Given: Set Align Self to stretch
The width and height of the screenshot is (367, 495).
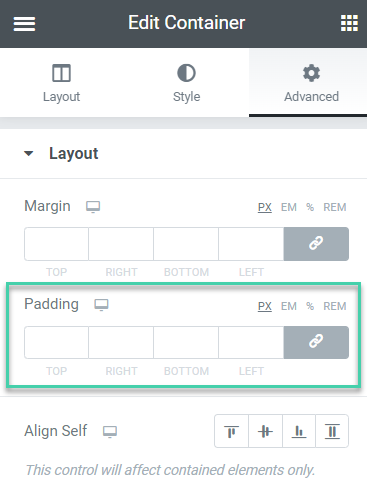Looking at the screenshot, I should (x=332, y=431).
